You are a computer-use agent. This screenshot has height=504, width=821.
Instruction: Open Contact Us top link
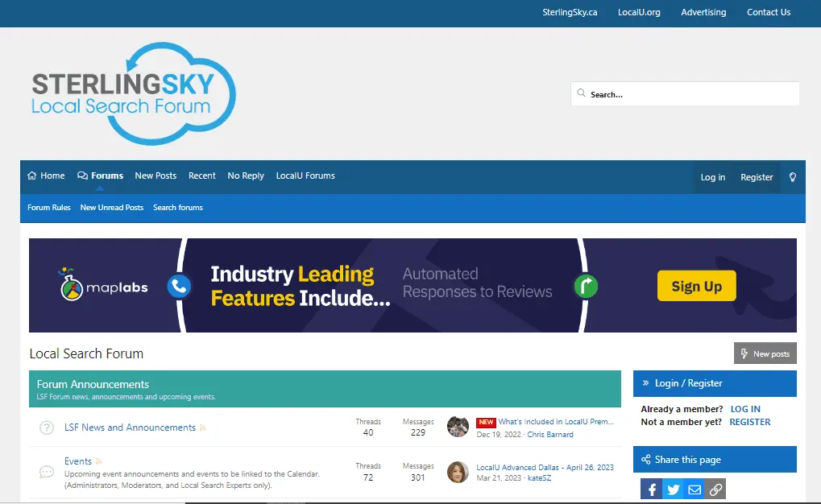pyautogui.click(x=769, y=12)
